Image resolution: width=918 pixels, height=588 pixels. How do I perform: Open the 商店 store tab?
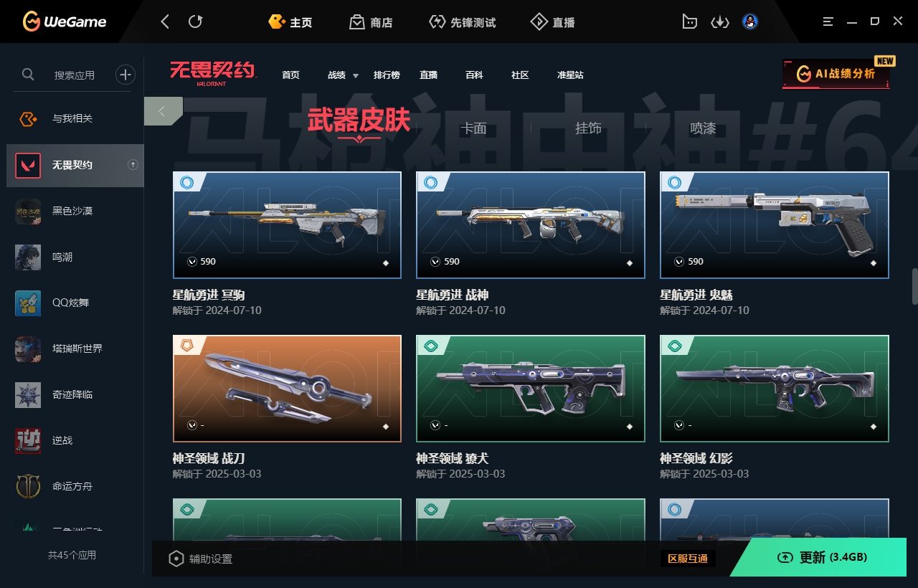[371, 22]
